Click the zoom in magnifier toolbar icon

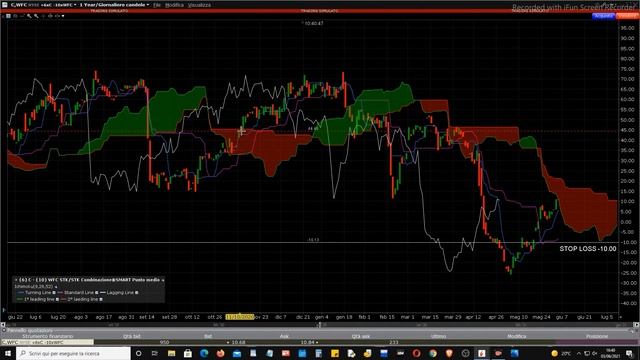29,16
